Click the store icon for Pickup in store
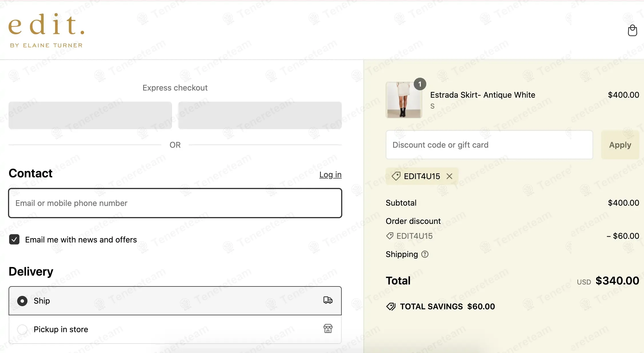 328,329
